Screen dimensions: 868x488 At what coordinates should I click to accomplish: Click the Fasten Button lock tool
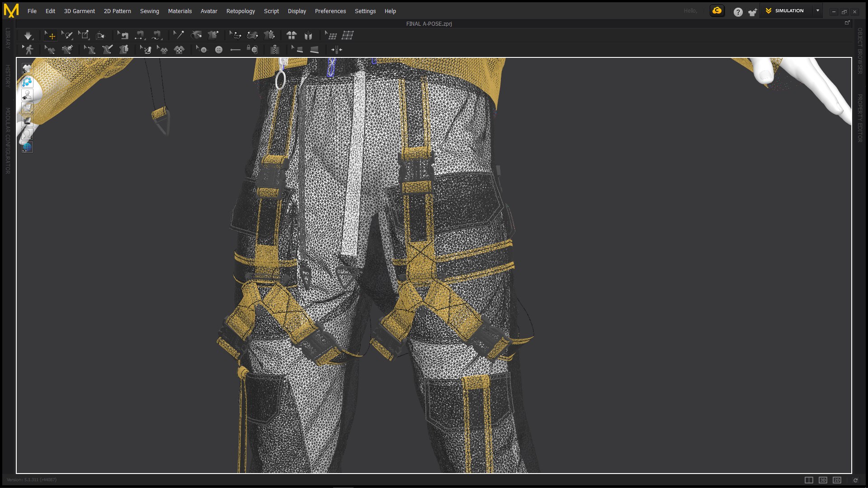point(252,50)
